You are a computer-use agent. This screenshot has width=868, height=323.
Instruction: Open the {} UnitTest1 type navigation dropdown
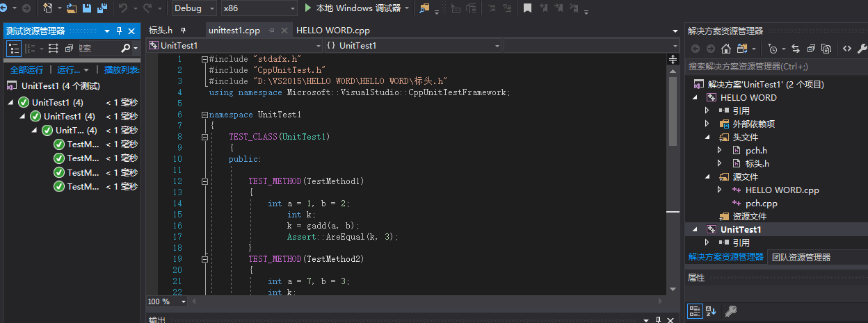pos(412,45)
